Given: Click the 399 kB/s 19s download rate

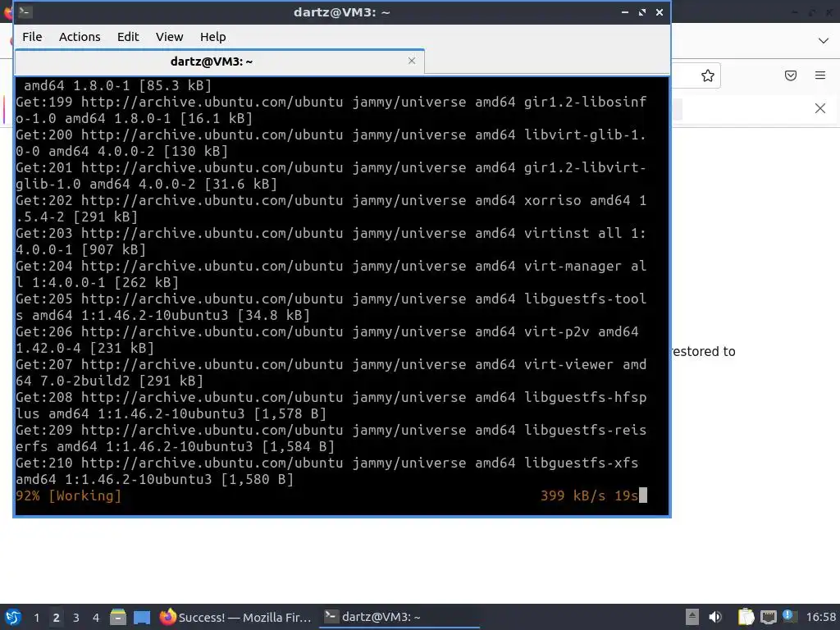Looking at the screenshot, I should pos(589,495).
